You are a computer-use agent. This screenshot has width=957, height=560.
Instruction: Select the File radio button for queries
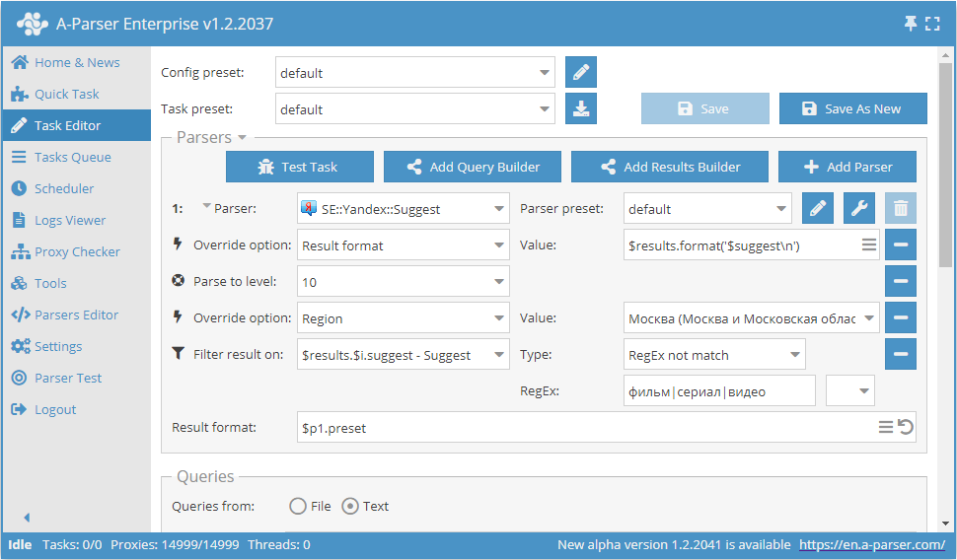298,507
